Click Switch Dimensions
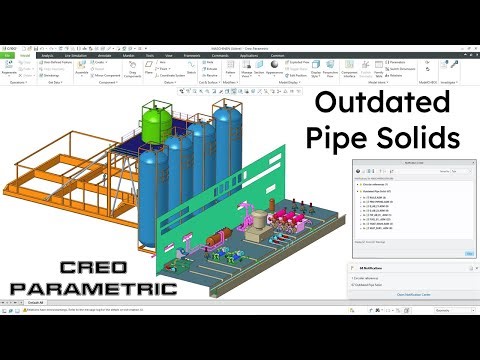The width and height of the screenshot is (480, 360). pos(400,69)
